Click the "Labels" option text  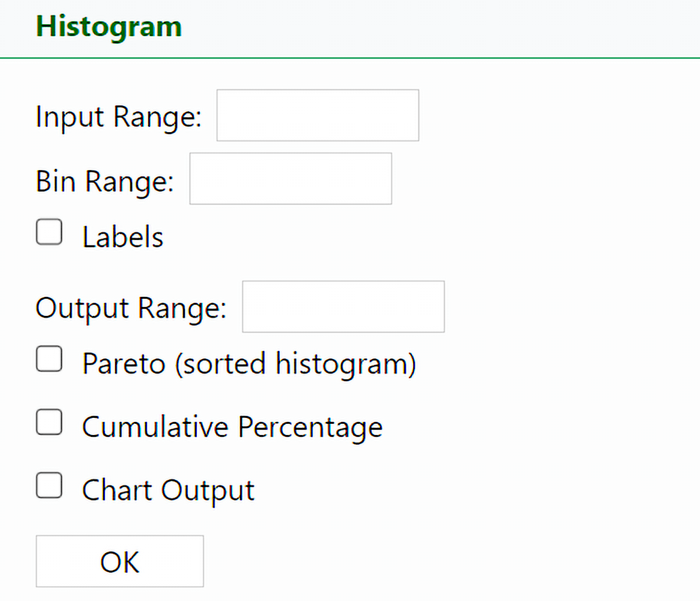(x=123, y=238)
